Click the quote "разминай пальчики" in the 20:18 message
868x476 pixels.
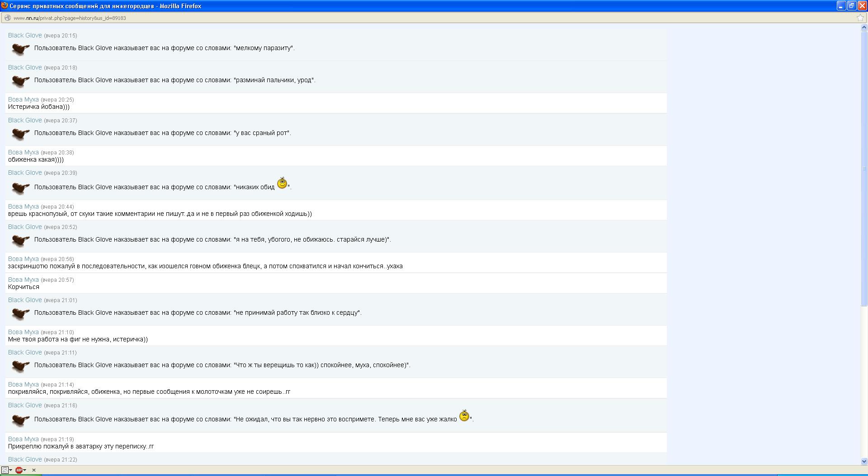click(x=274, y=80)
